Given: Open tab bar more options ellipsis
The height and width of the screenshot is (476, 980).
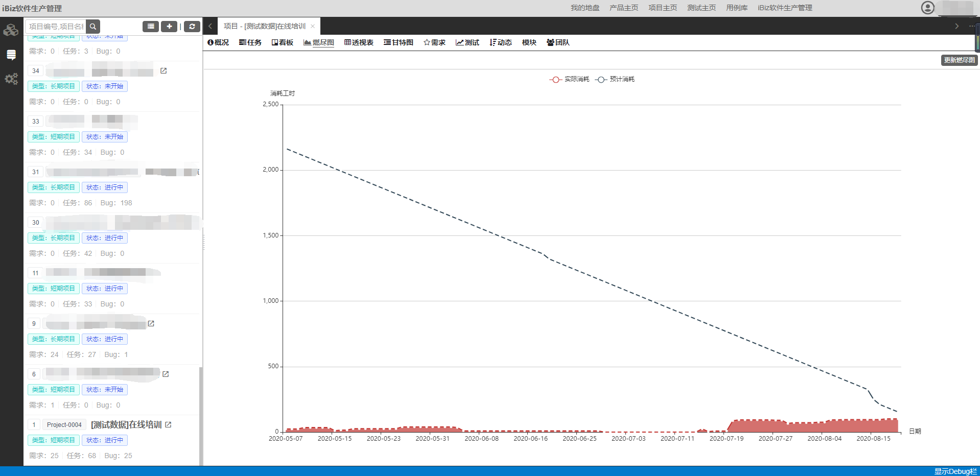Looking at the screenshot, I should pyautogui.click(x=972, y=26).
